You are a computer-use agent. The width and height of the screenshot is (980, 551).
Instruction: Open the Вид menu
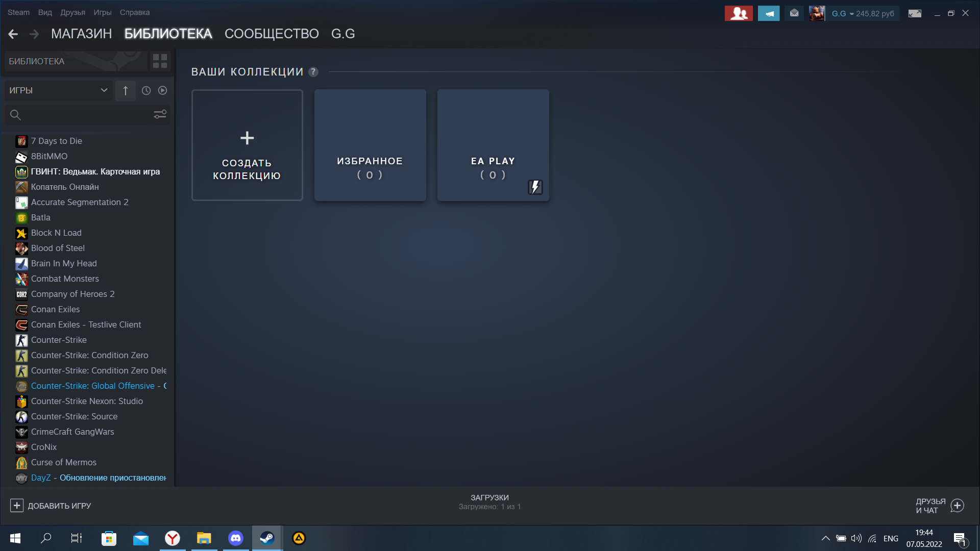coord(45,12)
